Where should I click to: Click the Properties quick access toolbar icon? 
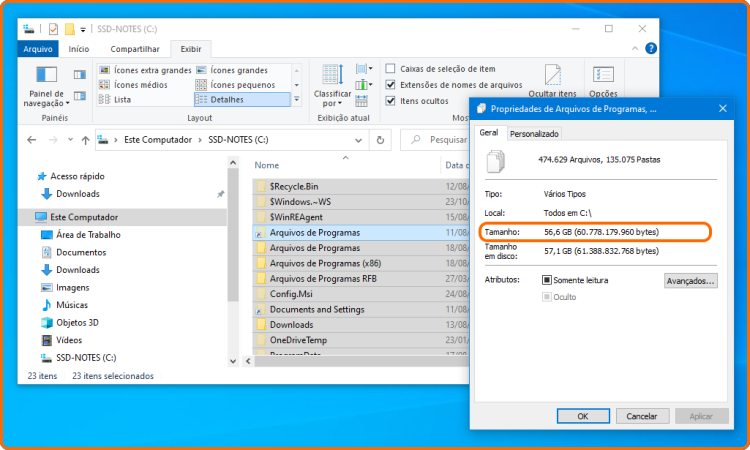tap(53, 29)
